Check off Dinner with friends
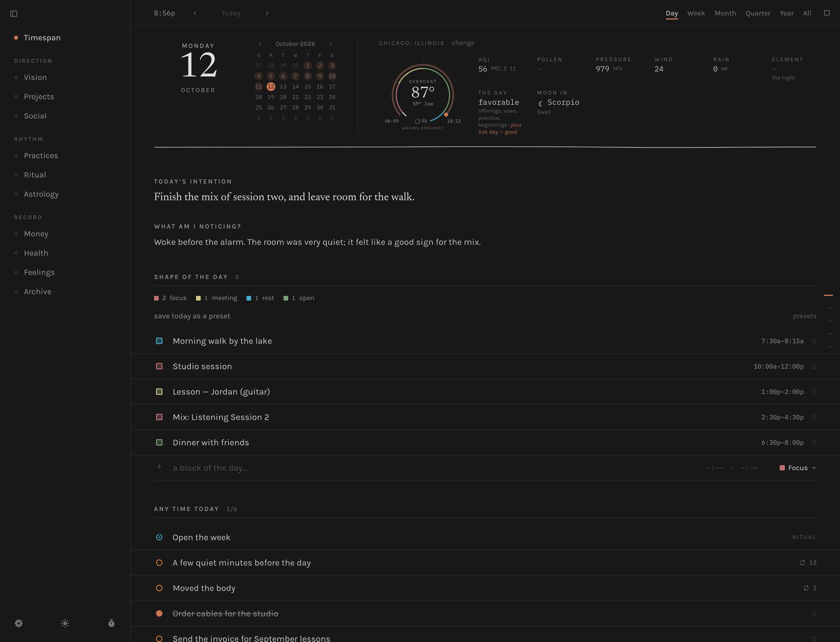Screen dimensions: 840x642 pyautogui.click(x=159, y=443)
